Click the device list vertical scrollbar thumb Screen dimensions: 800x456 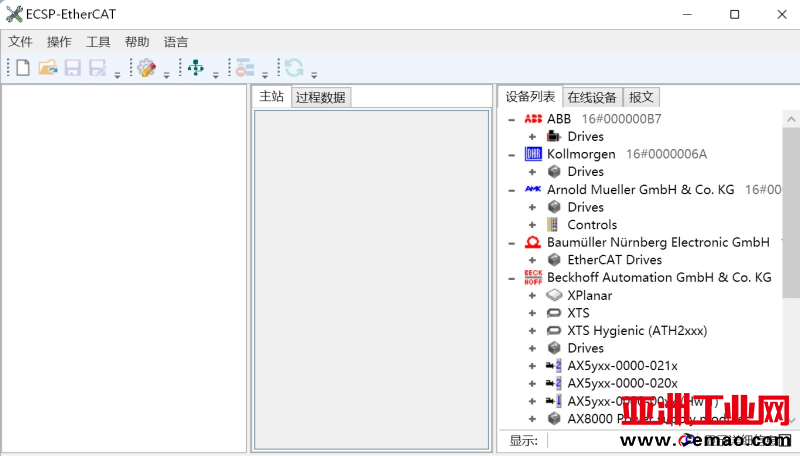coord(791,213)
